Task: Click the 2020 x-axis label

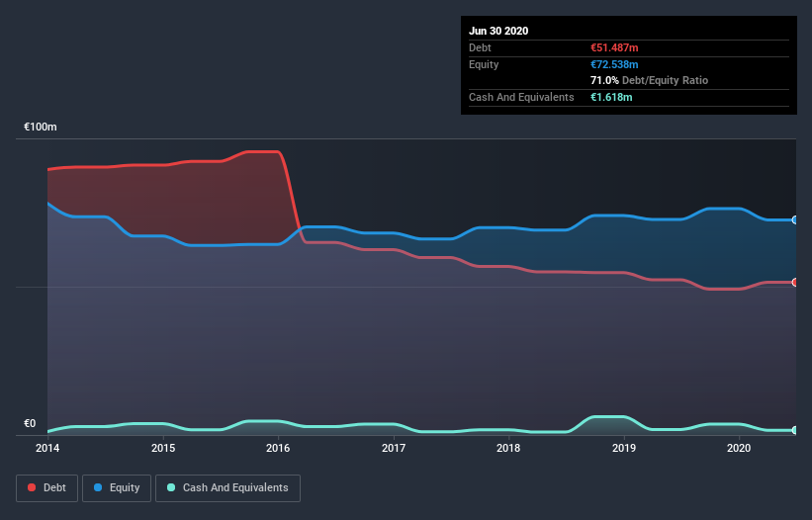Action: coord(739,448)
